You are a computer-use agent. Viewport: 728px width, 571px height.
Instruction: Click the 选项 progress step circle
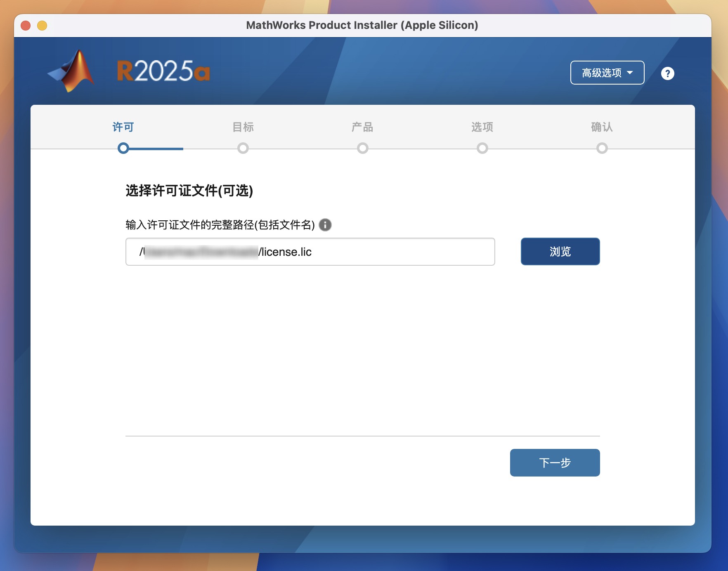pos(482,148)
